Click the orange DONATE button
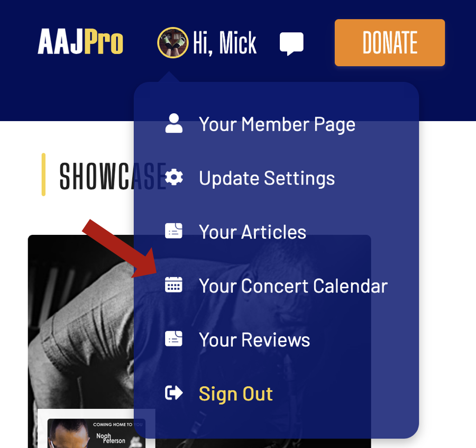This screenshot has width=476, height=448. (x=390, y=42)
